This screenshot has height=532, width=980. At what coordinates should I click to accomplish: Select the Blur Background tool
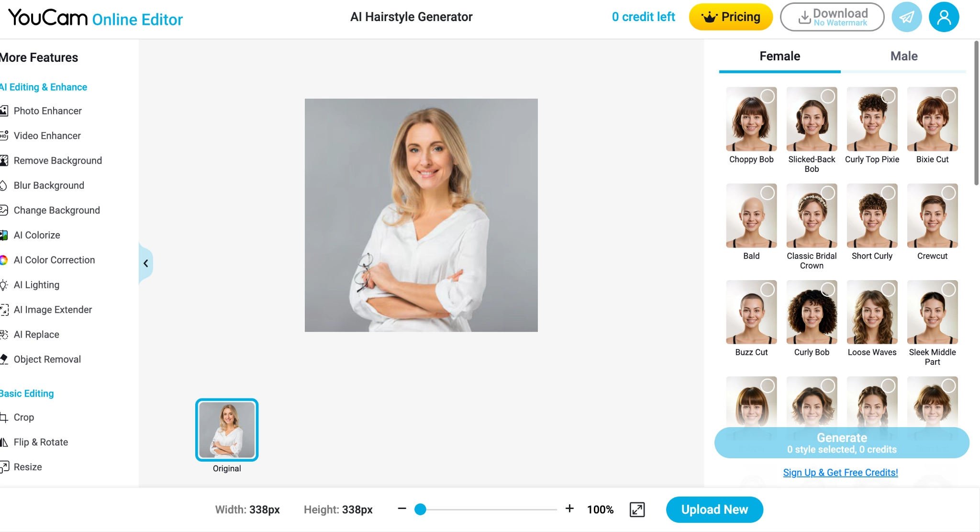[x=48, y=185]
